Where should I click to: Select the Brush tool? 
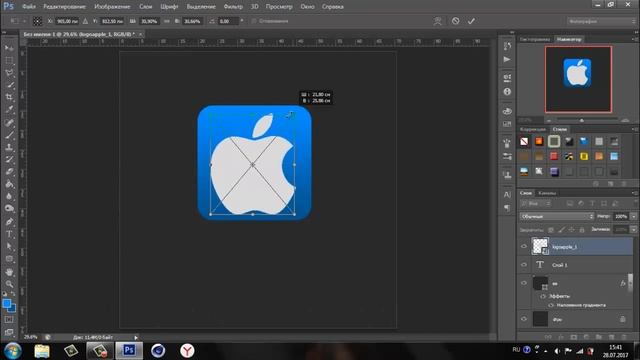pyautogui.click(x=9, y=135)
